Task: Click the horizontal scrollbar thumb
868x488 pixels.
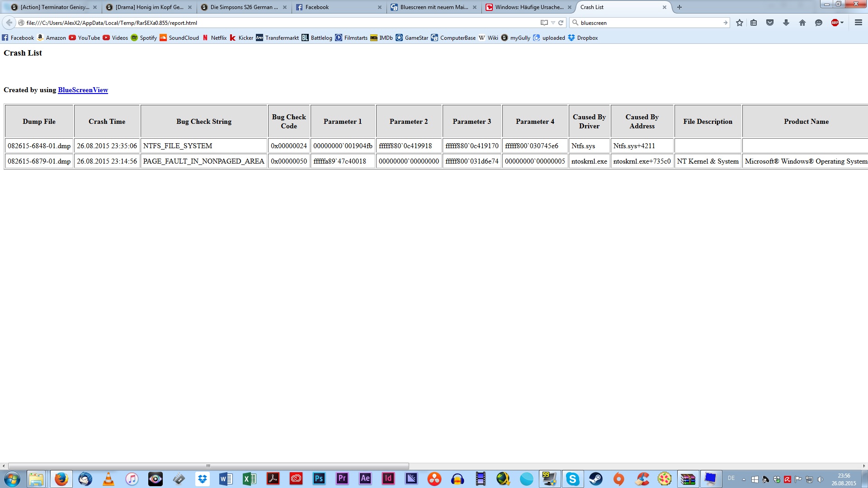Action: (x=208, y=466)
